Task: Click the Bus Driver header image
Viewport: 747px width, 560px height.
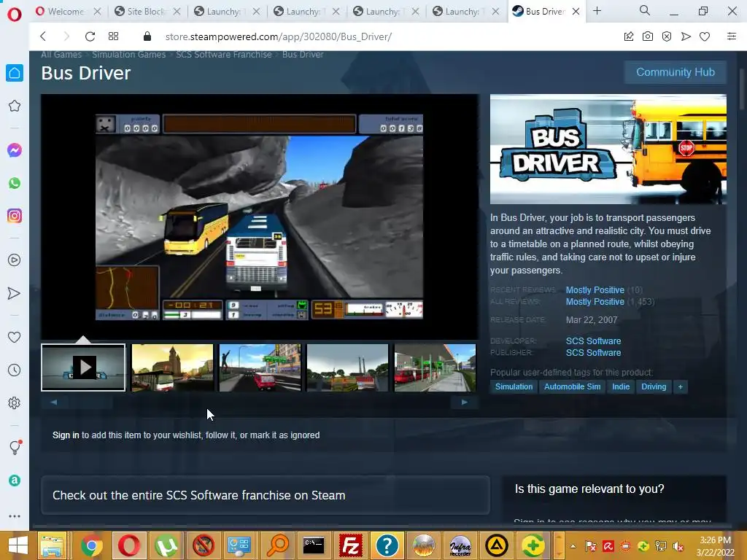Action: pos(608,149)
